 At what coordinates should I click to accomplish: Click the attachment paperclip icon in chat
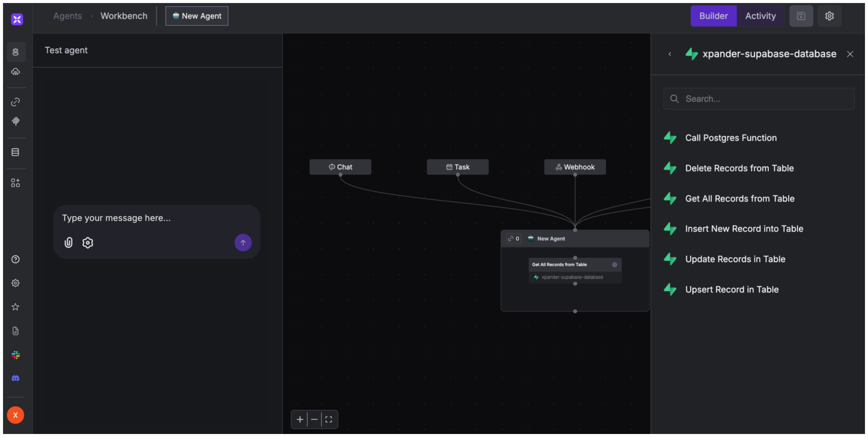pos(68,243)
